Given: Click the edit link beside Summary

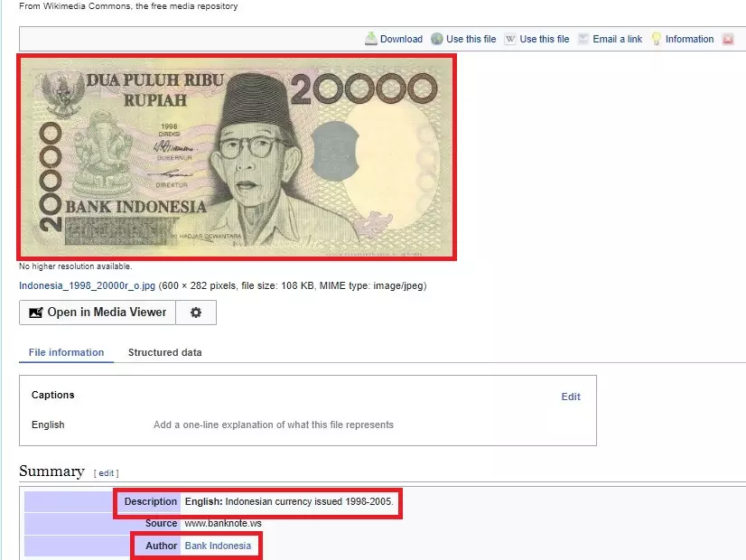Looking at the screenshot, I should click(107, 473).
